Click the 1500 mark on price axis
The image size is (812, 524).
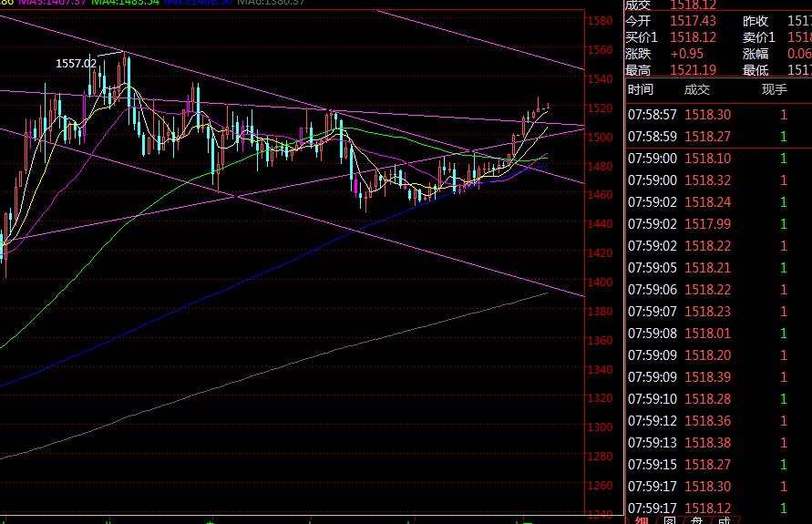point(600,138)
